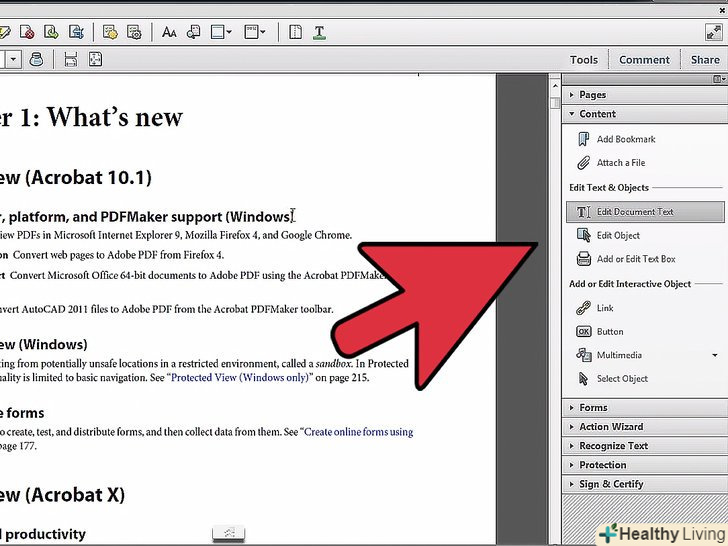Click the find suspects magnifier-page icon
This screenshot has height=546, width=728.
tap(193, 32)
